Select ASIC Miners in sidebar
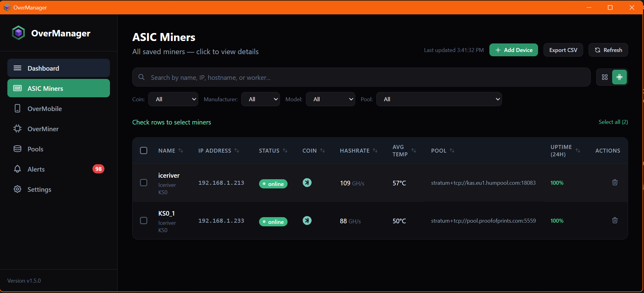Image resolution: width=644 pixels, height=293 pixels. (58, 88)
